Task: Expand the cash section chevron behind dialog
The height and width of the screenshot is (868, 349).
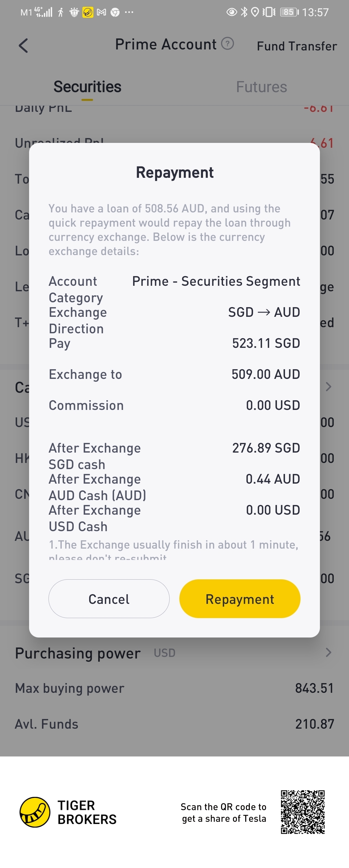Action: point(328,387)
